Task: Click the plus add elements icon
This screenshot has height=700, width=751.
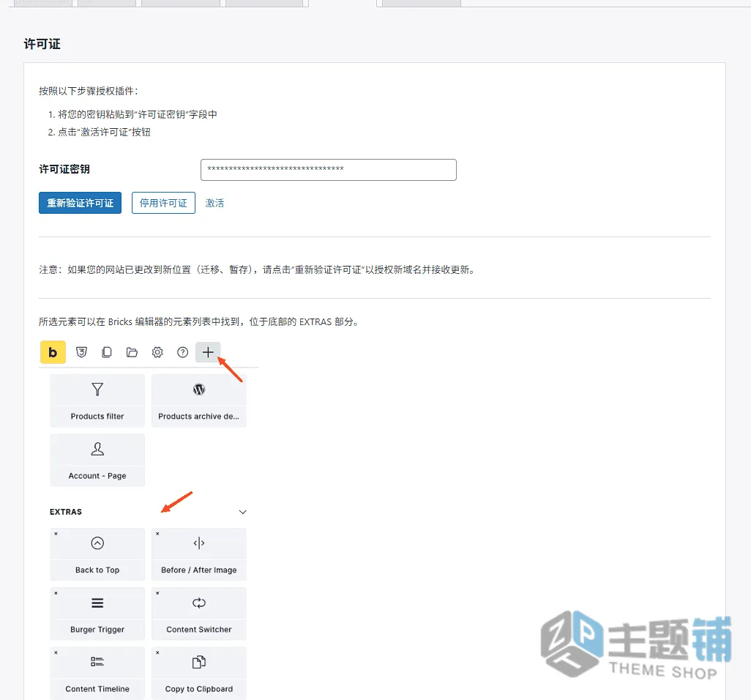Action: click(x=208, y=353)
